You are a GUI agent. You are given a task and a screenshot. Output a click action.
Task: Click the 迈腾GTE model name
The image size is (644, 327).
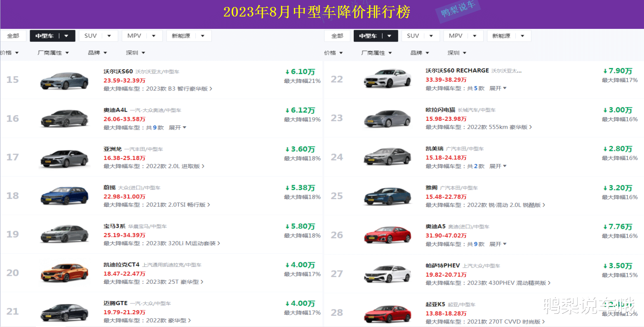click(x=115, y=303)
